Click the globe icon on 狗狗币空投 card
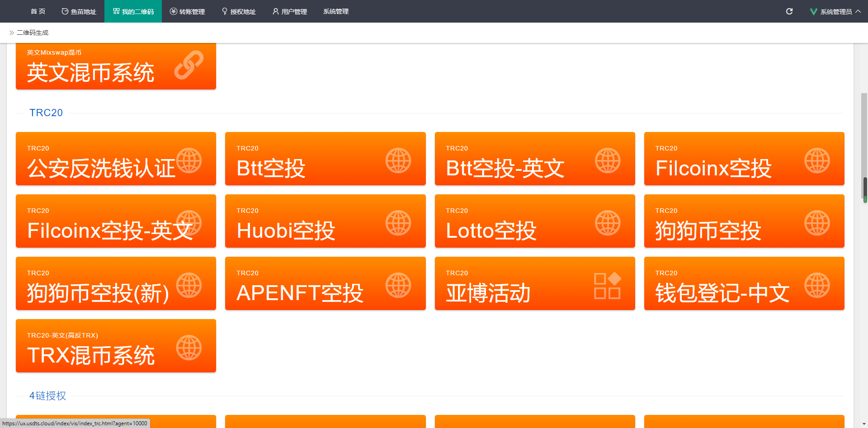868x428 pixels. (x=817, y=223)
